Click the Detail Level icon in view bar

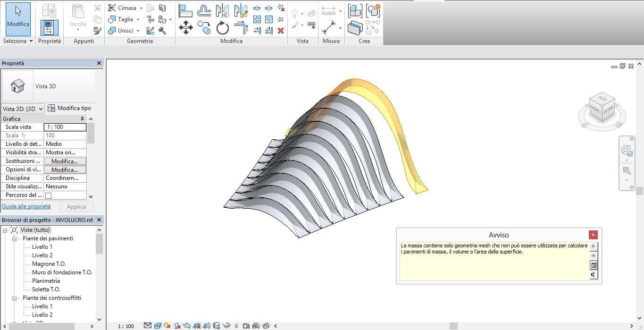tap(148, 326)
